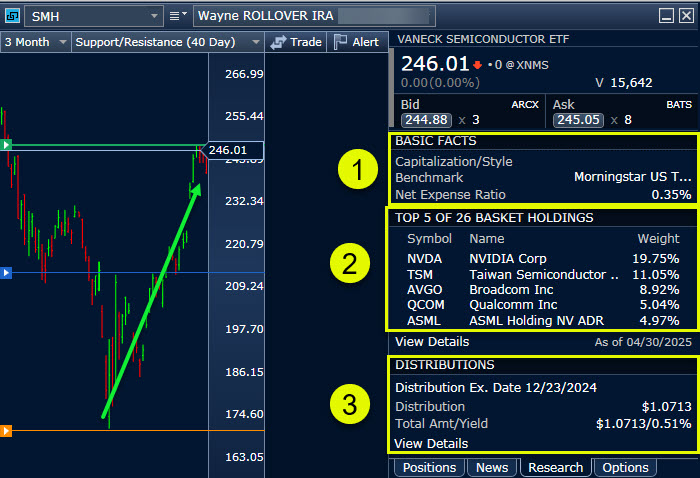Expand the 3 Month timeframe dropdown
This screenshot has width=700, height=478.
[36, 42]
